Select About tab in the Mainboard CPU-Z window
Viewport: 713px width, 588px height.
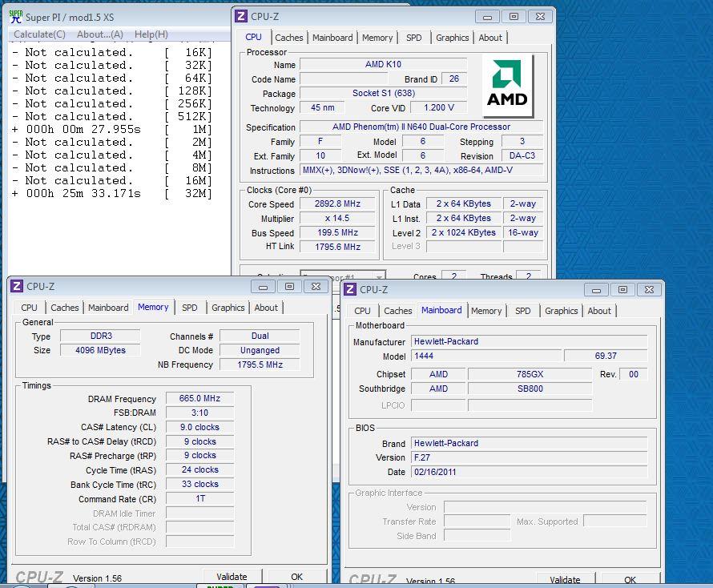coord(599,311)
